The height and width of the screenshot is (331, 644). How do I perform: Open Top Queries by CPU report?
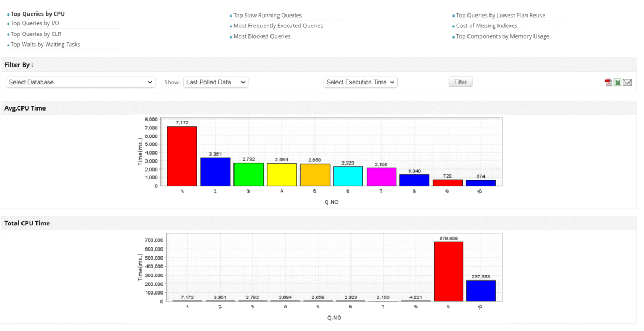[x=38, y=14]
